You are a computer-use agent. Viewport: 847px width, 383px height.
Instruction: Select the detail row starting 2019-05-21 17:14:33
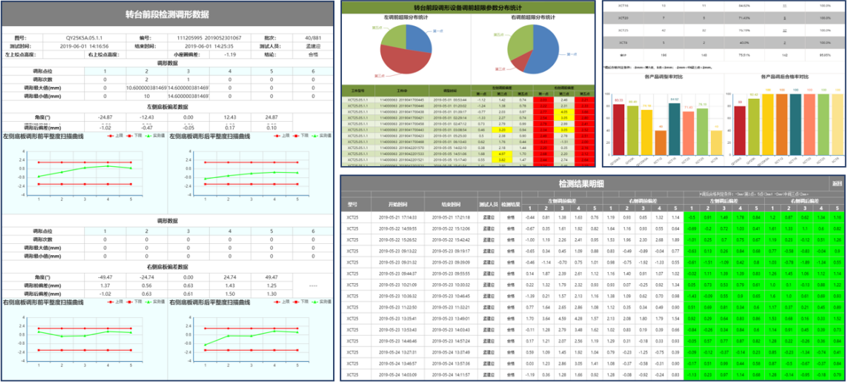[x=593, y=218]
